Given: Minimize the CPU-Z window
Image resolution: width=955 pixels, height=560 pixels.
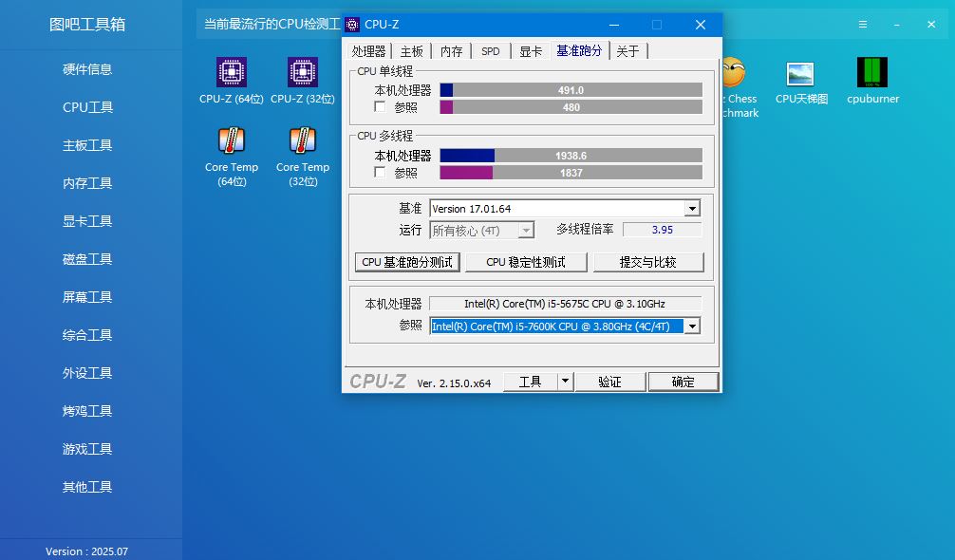Looking at the screenshot, I should coord(614,25).
